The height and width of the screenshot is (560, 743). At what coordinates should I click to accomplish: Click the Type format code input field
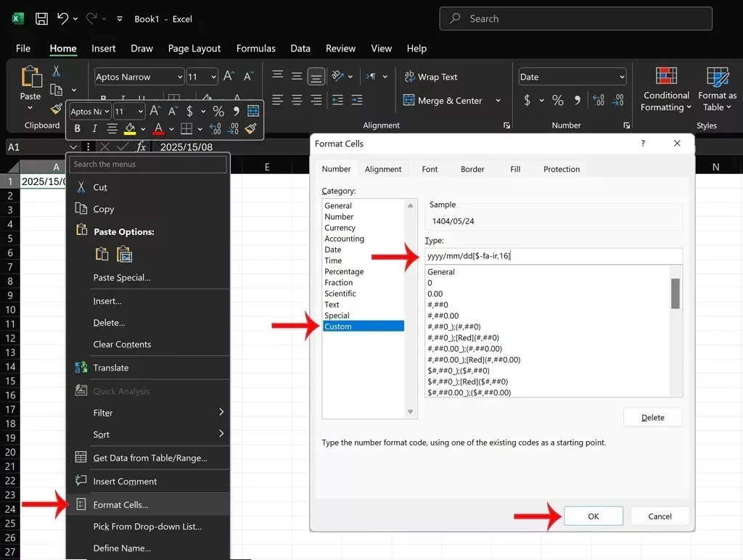click(554, 256)
